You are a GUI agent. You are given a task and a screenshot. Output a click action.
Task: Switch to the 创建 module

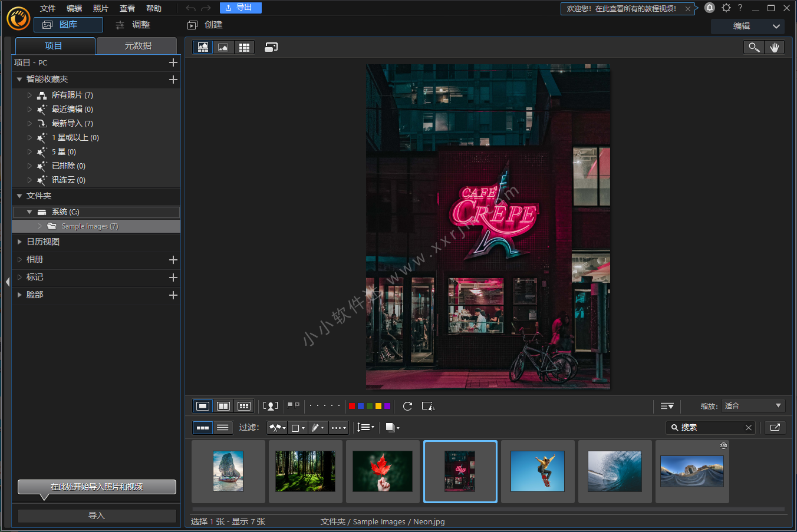click(205, 25)
